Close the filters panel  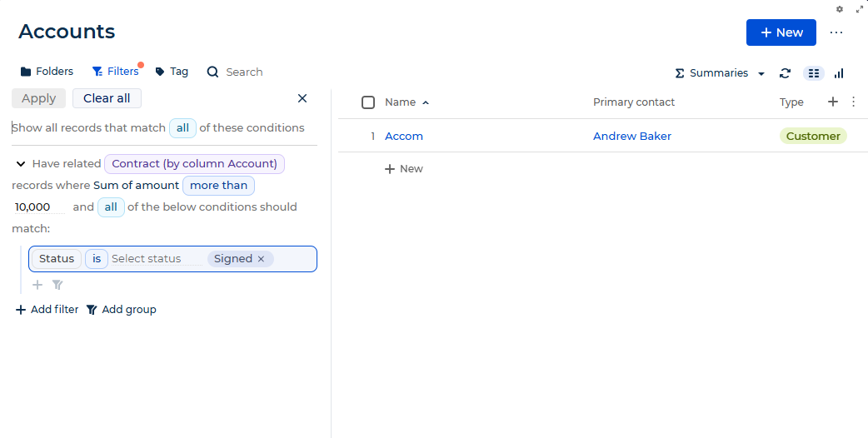coord(302,98)
